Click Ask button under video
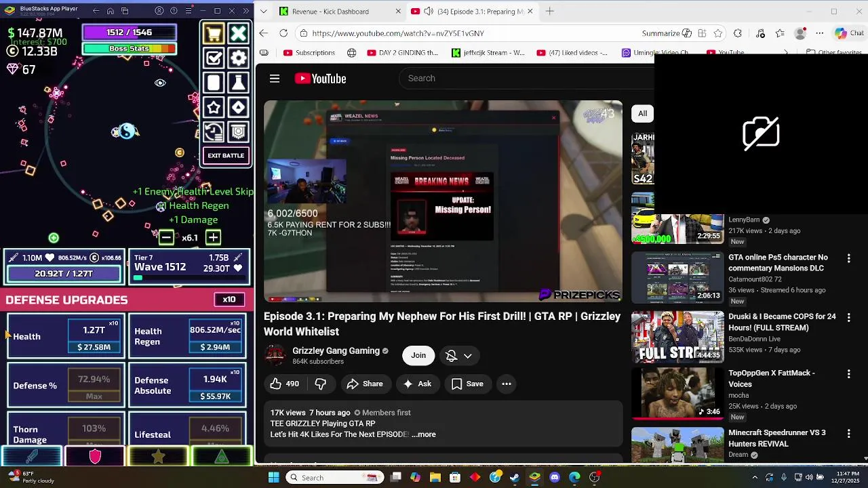Viewport: 868px width, 488px height. point(417,384)
